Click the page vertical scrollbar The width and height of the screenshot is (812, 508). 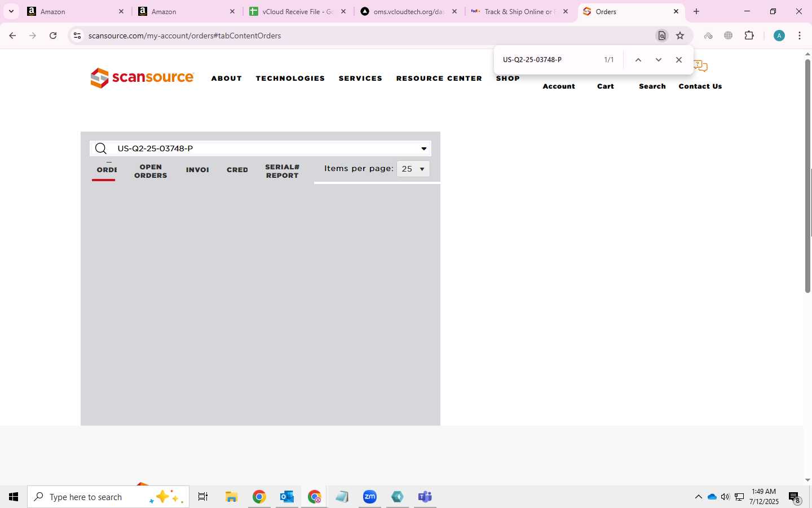tap(807, 175)
